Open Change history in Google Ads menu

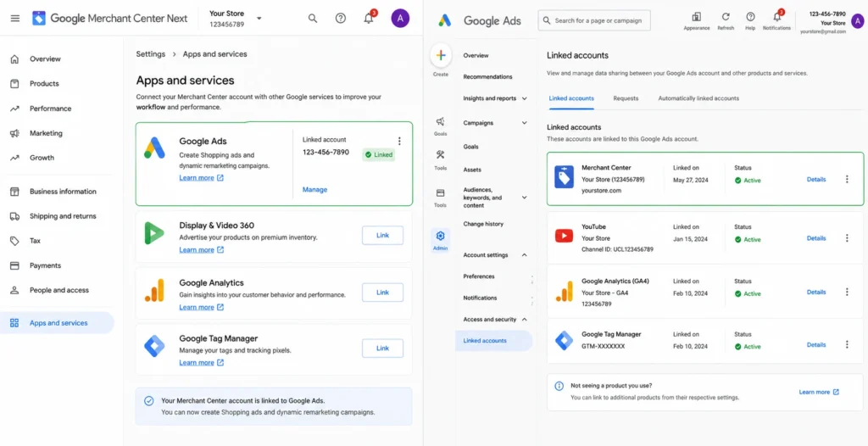(x=483, y=225)
